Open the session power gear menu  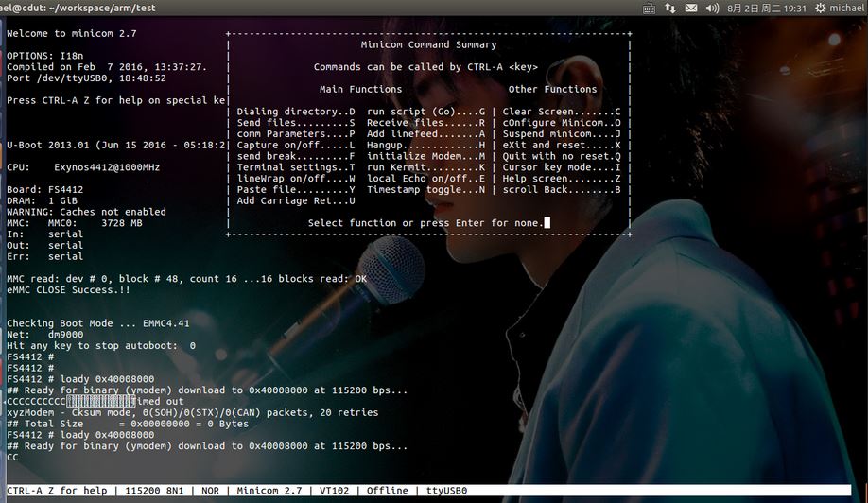818,8
